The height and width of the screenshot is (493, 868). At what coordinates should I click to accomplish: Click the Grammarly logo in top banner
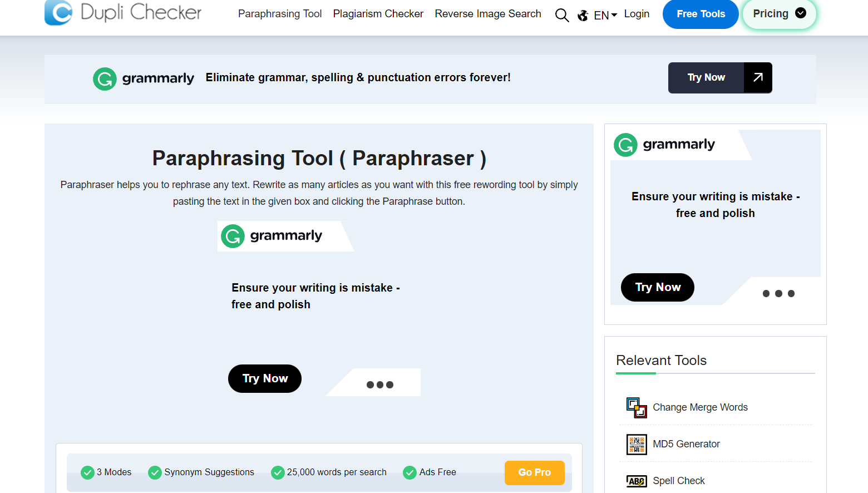pos(144,78)
